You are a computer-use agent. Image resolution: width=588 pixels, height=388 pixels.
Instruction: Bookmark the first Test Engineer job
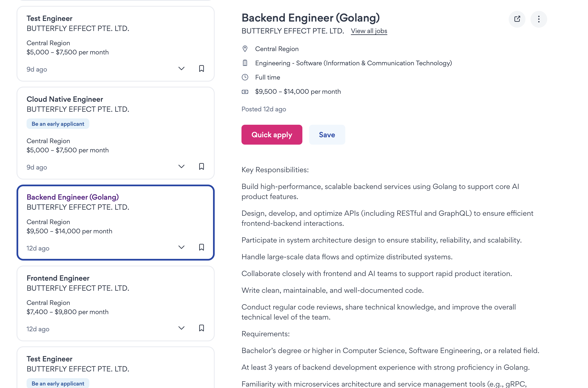coord(201,69)
